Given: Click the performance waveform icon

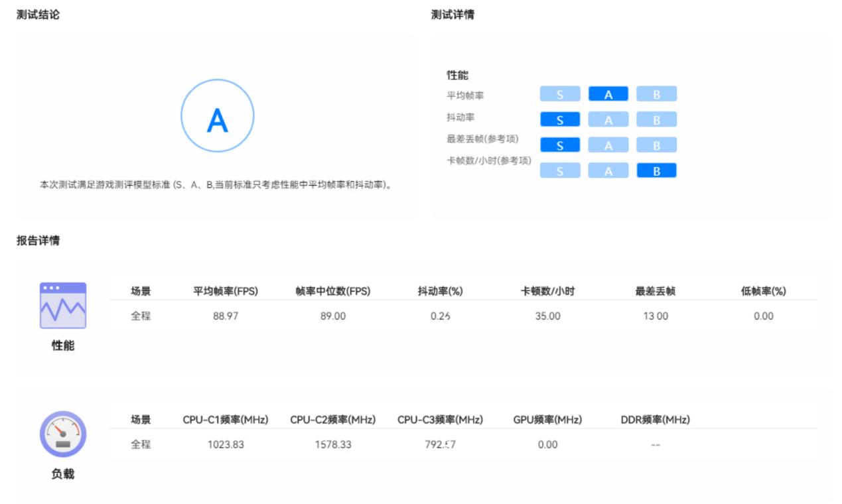Looking at the screenshot, I should (63, 306).
